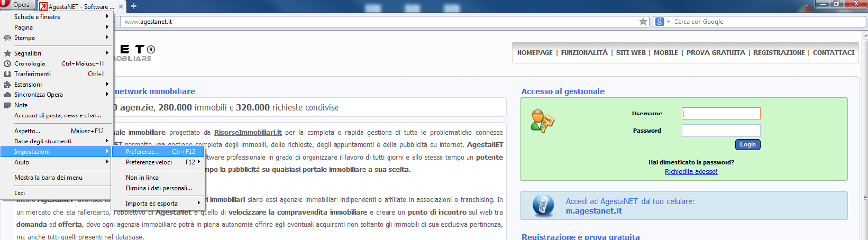Open Preferenze... in the submenu
Screen dimensions: 868x240
(158, 152)
